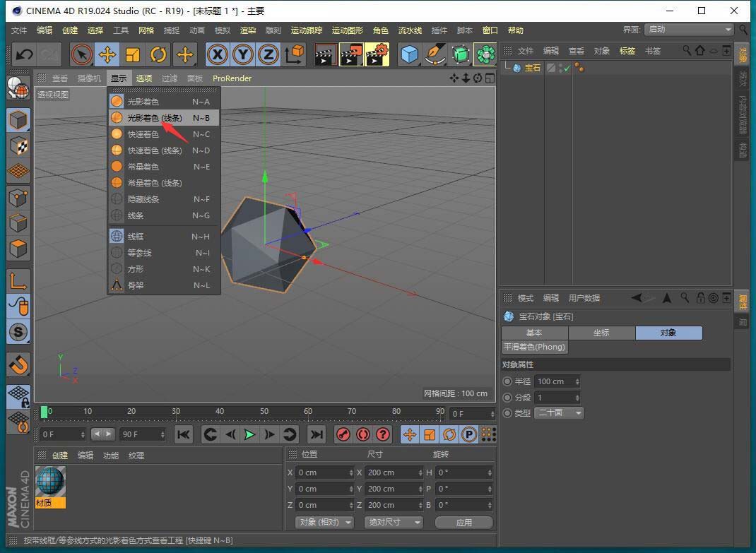Click the search magnifier in the Object Manager
Image resolution: width=756 pixels, height=553 pixels.
point(687,51)
